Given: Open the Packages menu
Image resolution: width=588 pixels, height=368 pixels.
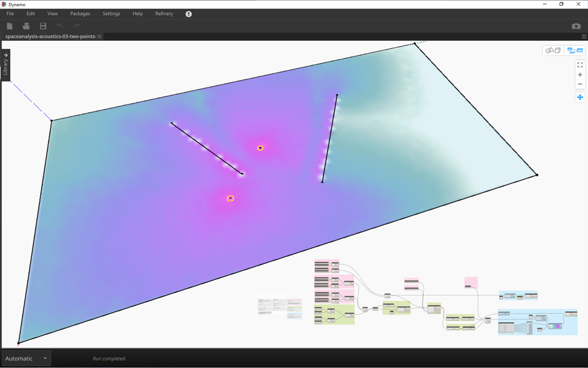Looking at the screenshot, I should click(x=80, y=14).
